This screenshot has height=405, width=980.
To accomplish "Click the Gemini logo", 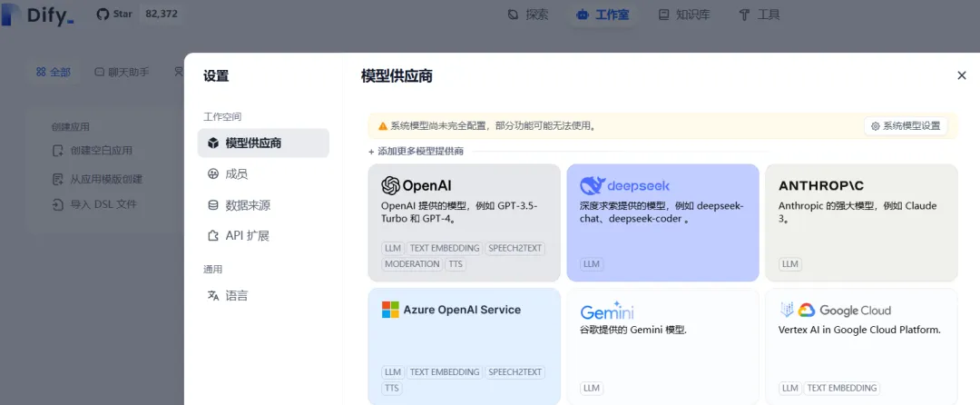I will click(x=607, y=310).
